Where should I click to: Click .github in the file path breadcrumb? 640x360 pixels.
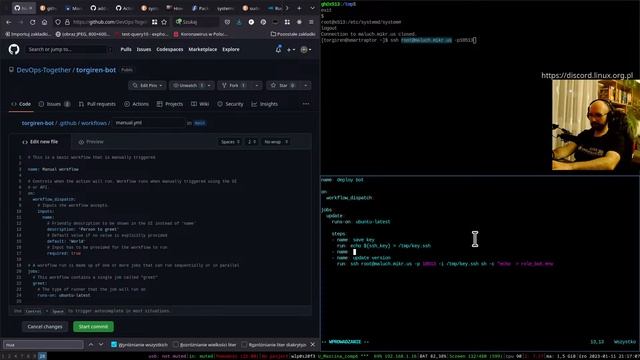[x=68, y=123]
